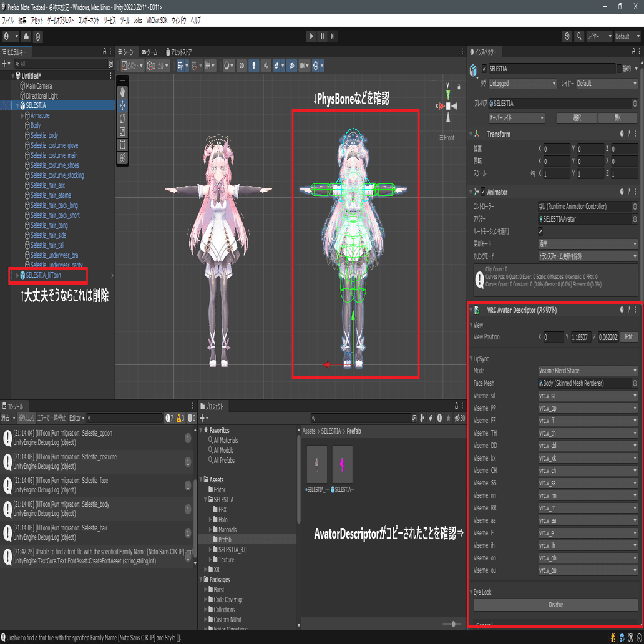Image resolution: width=644 pixels, height=644 pixels.
Task: Select the Materials folder in Project tree
Action: click(227, 530)
